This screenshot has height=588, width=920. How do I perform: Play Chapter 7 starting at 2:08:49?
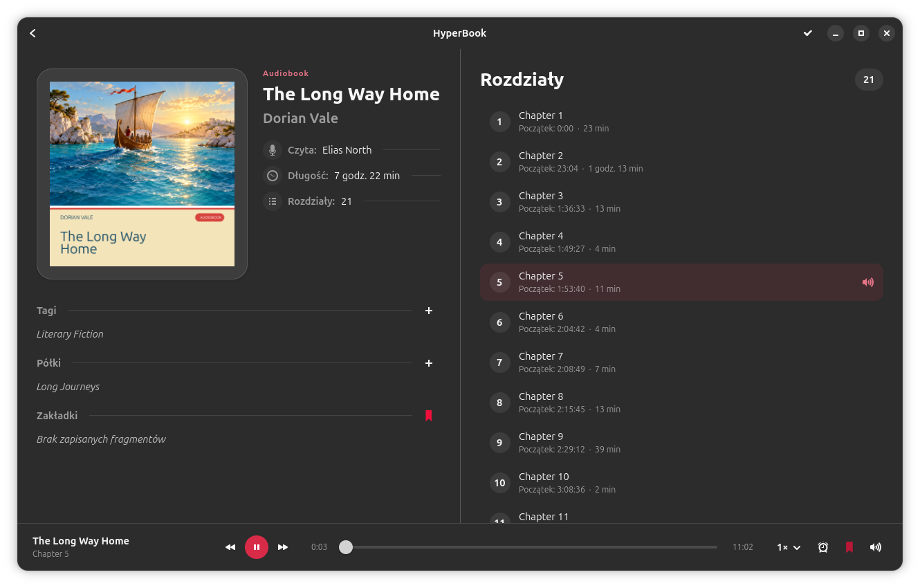point(681,362)
